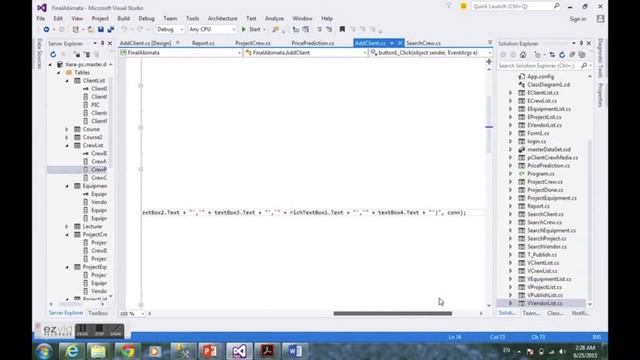Select Program.cs in Solution Explorer

[540, 173]
